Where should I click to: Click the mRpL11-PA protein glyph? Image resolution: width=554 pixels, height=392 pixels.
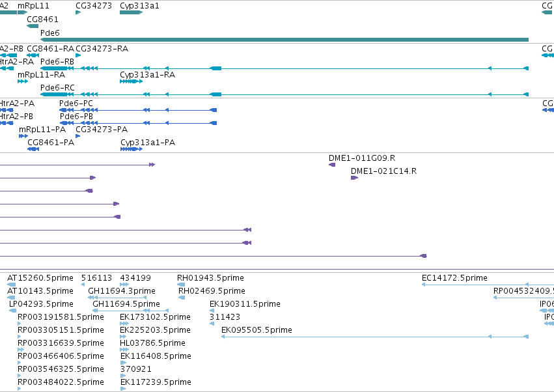click(x=23, y=136)
